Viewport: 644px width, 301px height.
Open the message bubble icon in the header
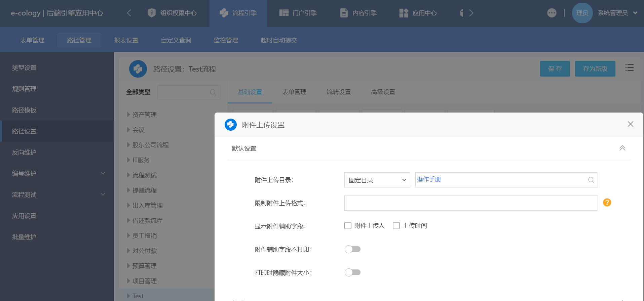552,13
